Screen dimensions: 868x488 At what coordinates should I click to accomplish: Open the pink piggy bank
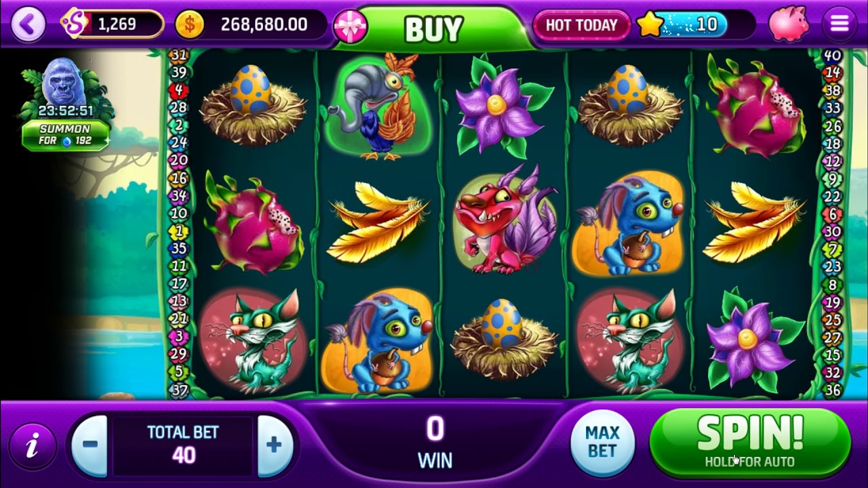(789, 24)
